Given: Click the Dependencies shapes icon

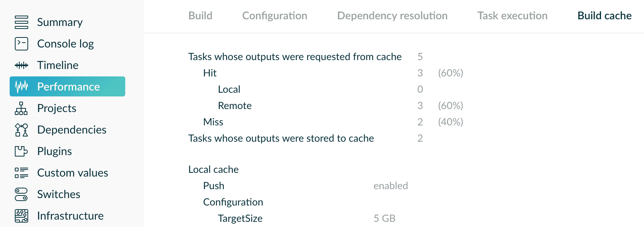Looking at the screenshot, I should pyautogui.click(x=21, y=130).
